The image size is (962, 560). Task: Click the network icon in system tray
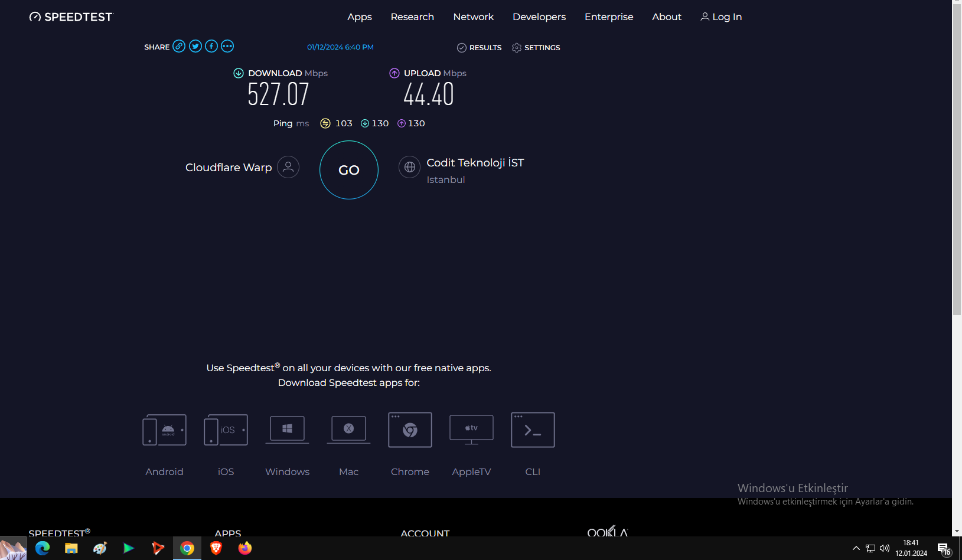point(870,548)
